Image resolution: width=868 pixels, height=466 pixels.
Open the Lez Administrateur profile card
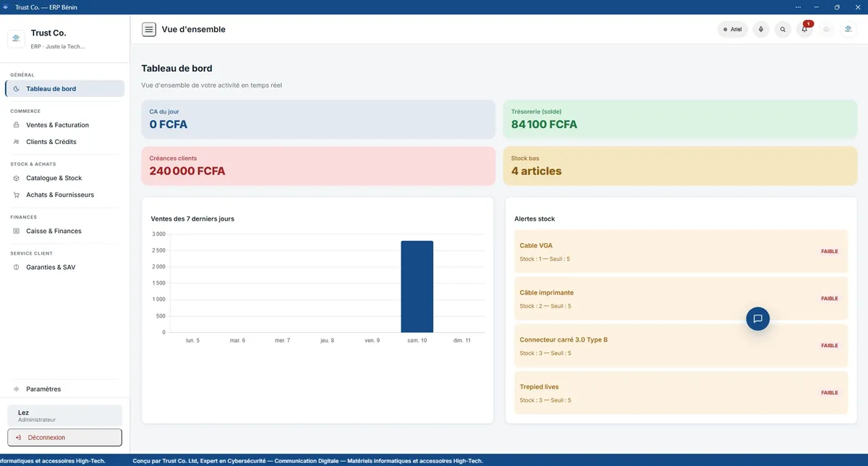64,415
